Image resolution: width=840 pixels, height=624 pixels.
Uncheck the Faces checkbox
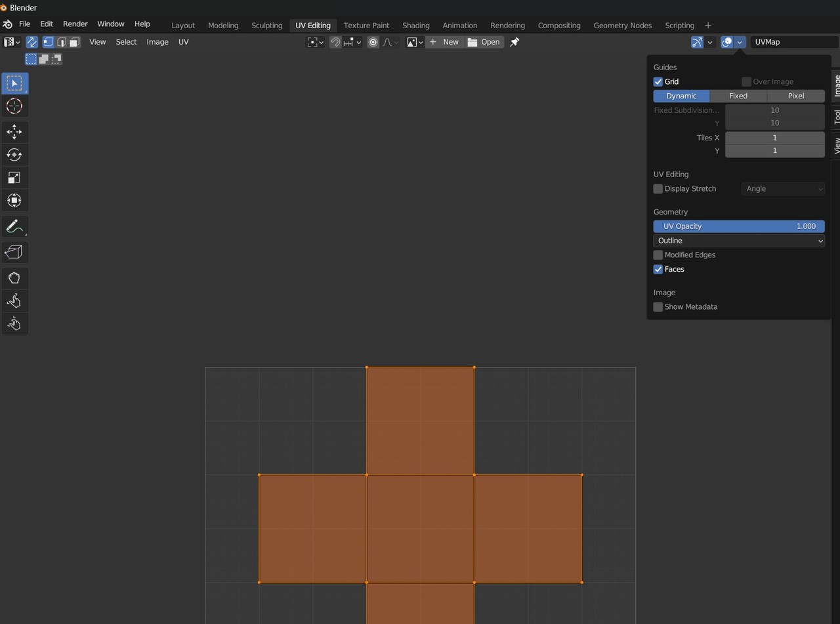658,270
